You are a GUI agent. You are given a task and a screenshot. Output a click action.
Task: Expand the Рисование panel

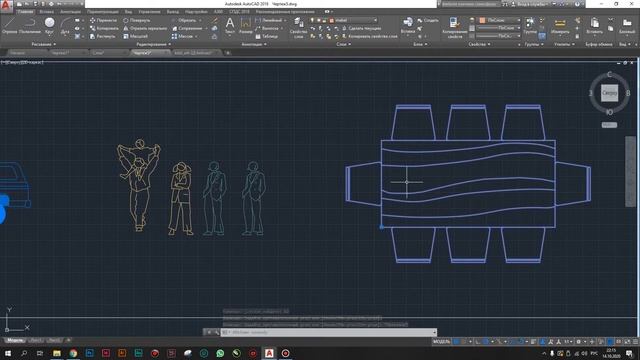click(x=44, y=44)
